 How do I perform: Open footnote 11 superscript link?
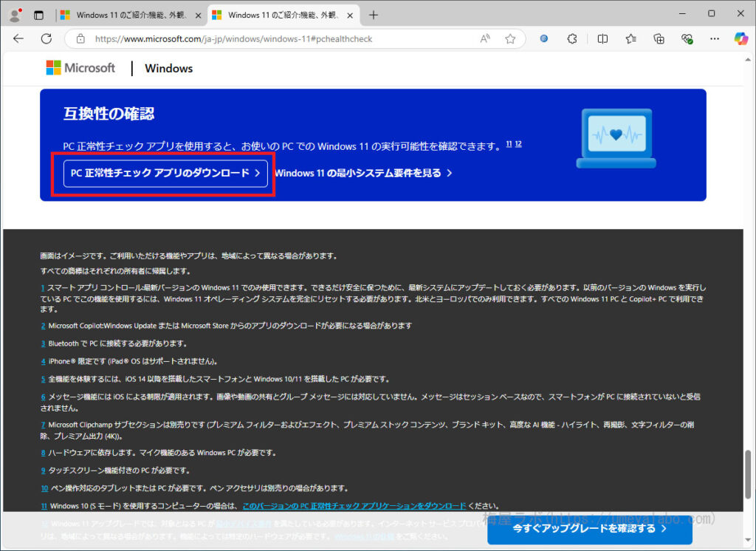coord(509,144)
